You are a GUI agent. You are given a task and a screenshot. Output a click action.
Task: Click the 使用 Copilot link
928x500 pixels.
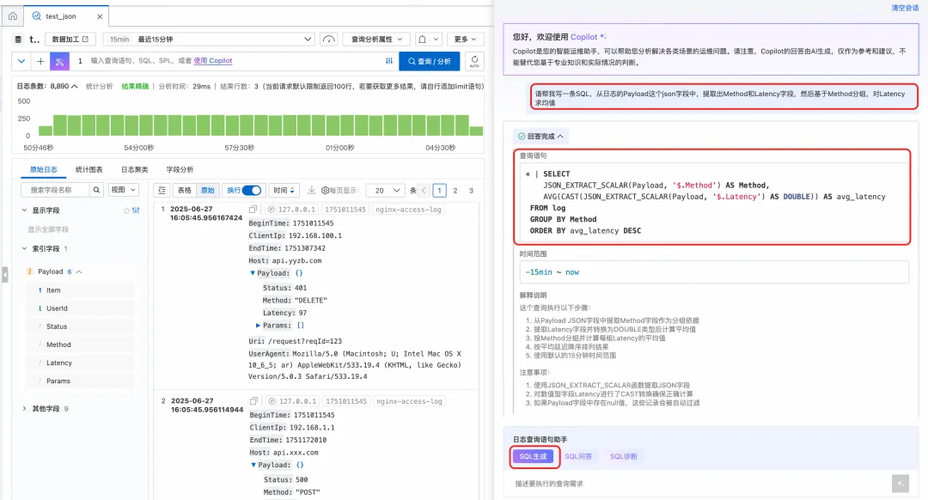pos(212,60)
